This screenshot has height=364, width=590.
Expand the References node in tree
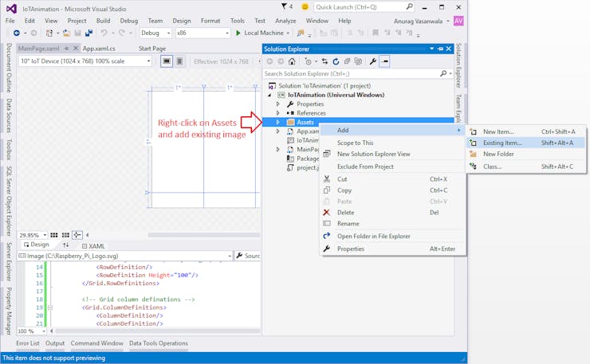[278, 113]
